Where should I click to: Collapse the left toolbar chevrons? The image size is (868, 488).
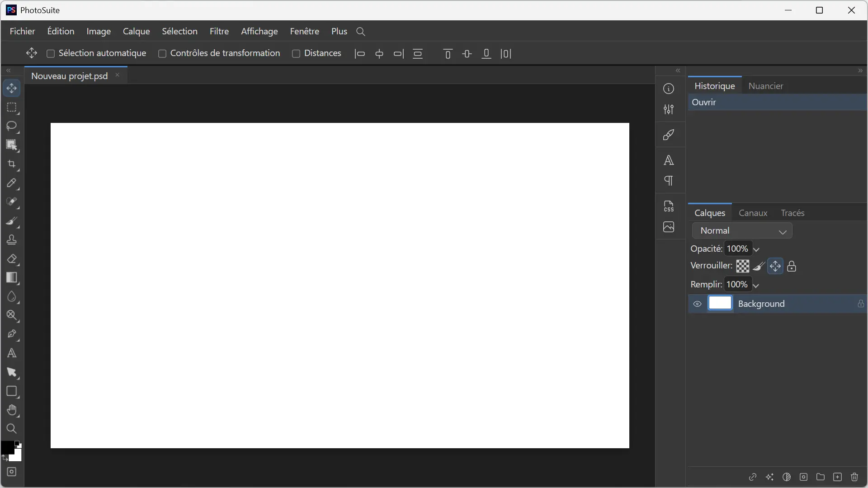(9, 70)
